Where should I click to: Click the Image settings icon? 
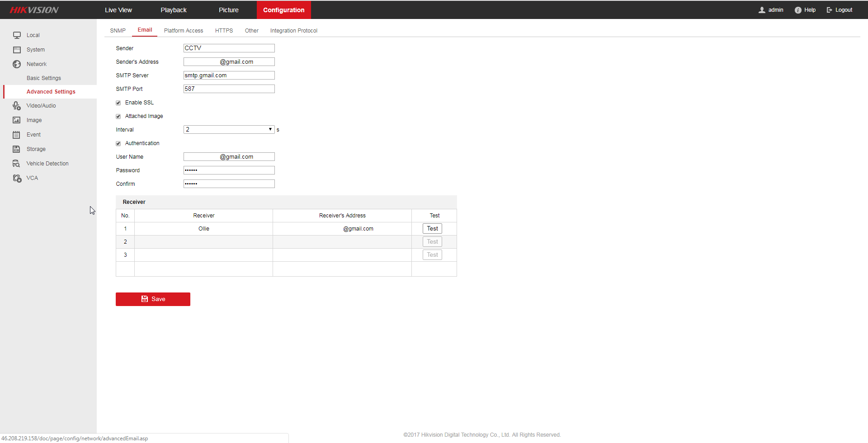[x=17, y=120]
